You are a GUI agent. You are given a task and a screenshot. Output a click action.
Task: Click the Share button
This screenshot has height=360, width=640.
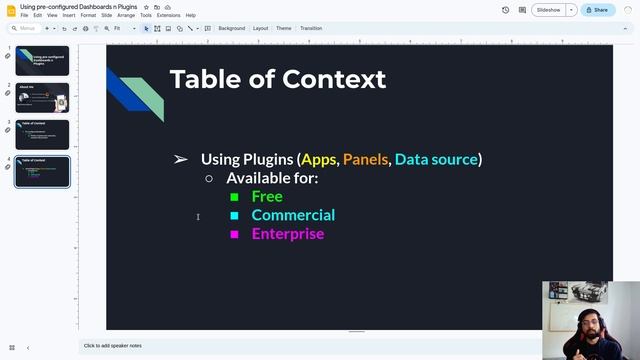[598, 10]
